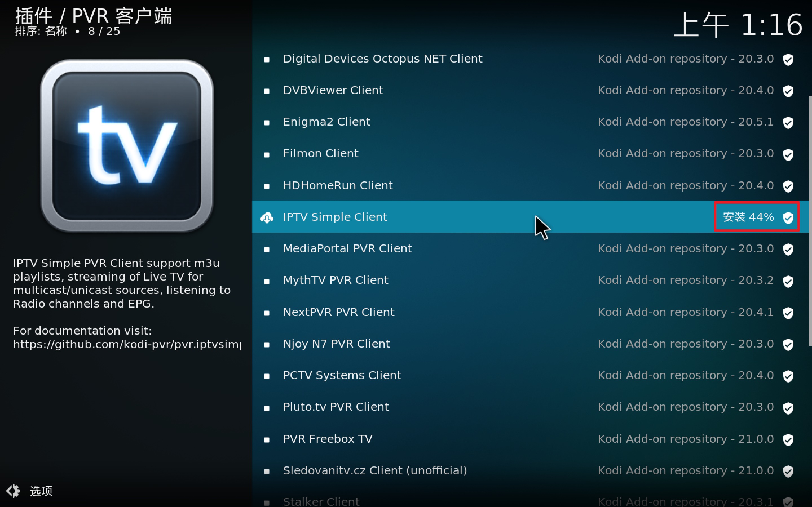Open the 选项 options menu
Screen dimensions: 812x507
click(x=41, y=491)
